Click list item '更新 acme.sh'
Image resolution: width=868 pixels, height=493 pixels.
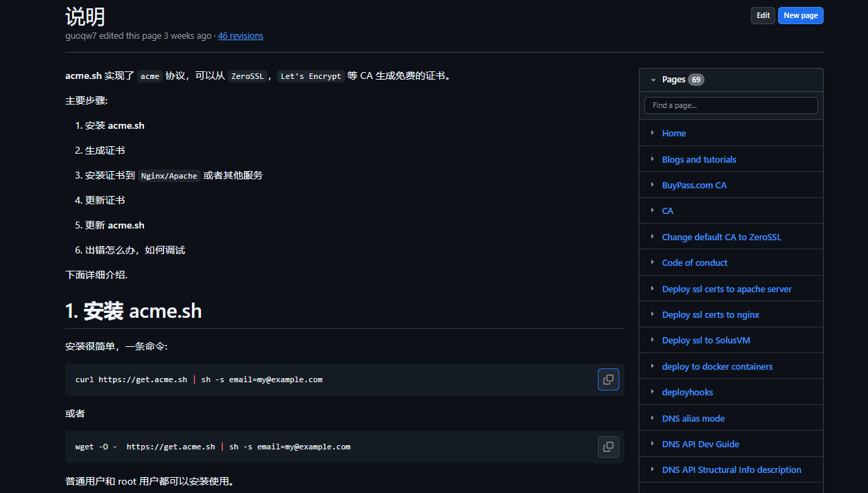pyautogui.click(x=115, y=225)
